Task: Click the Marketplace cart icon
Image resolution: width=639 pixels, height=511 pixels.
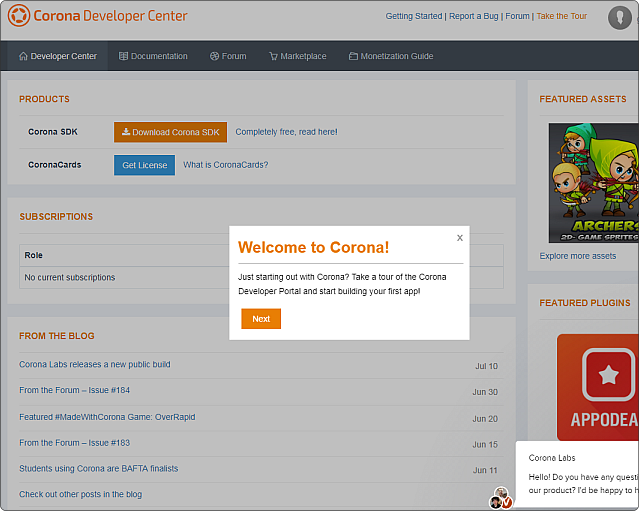Action: [x=273, y=56]
